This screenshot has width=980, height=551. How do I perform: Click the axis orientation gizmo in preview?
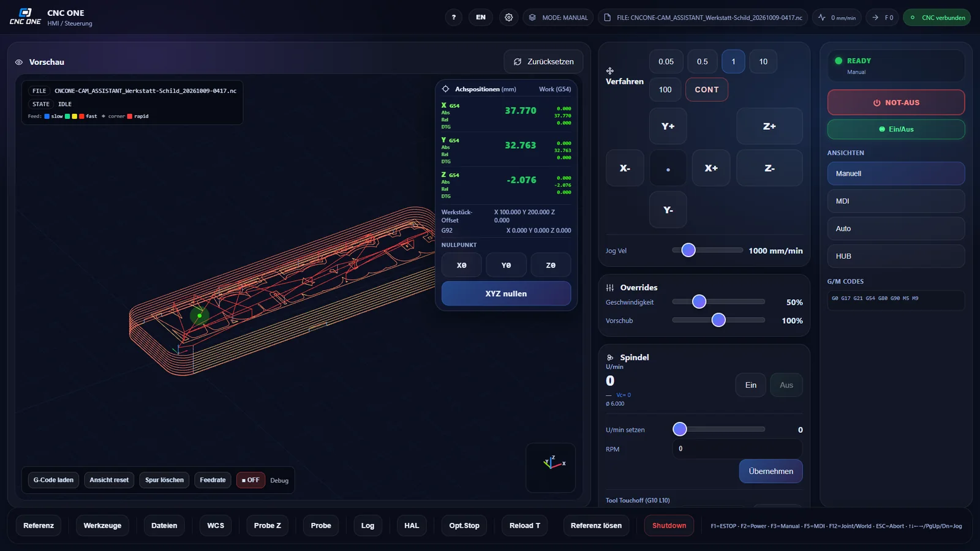[x=551, y=467]
